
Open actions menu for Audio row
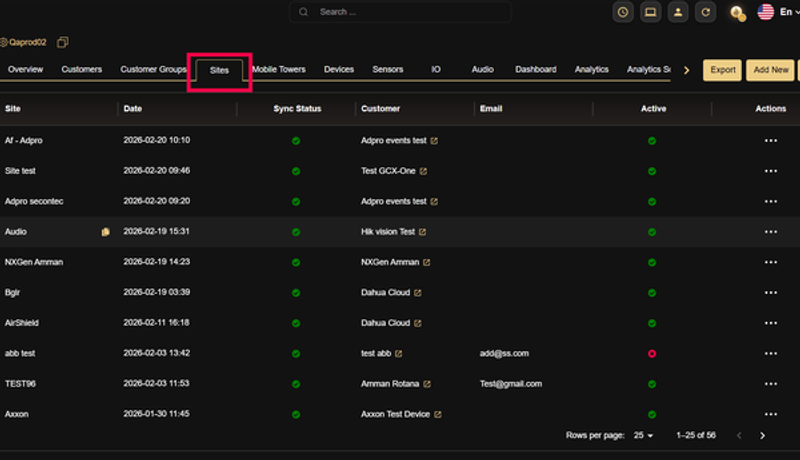pos(770,232)
